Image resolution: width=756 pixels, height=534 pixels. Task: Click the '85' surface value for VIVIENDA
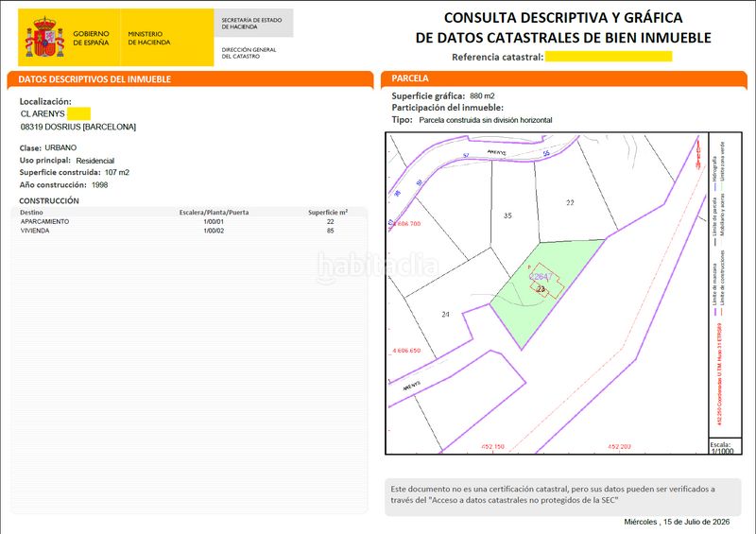tap(330, 231)
